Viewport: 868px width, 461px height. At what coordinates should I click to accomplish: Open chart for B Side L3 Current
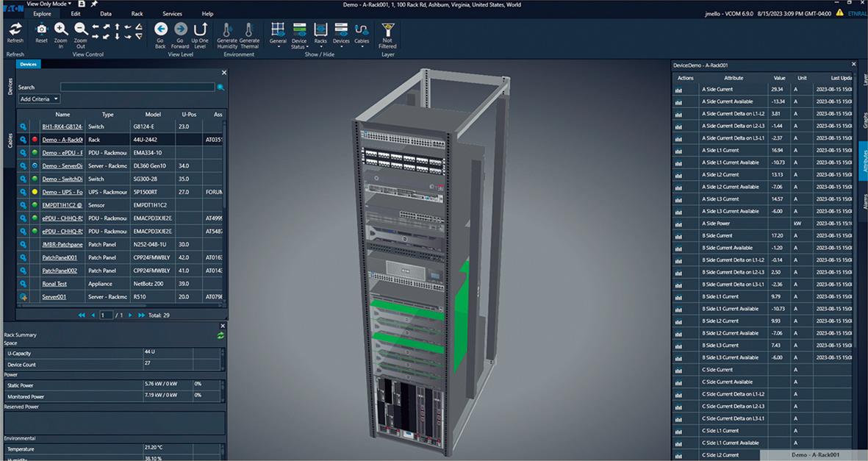click(x=678, y=345)
